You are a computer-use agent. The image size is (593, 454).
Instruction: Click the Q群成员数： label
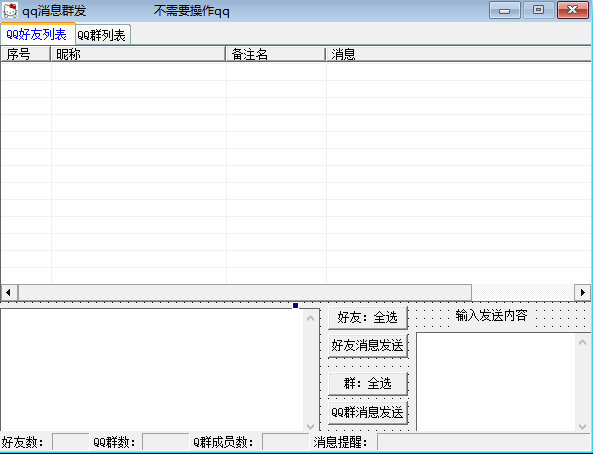[223, 442]
